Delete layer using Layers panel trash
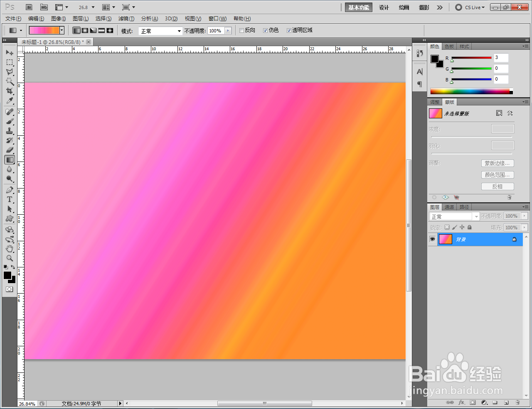This screenshot has height=409, width=532. (517, 402)
